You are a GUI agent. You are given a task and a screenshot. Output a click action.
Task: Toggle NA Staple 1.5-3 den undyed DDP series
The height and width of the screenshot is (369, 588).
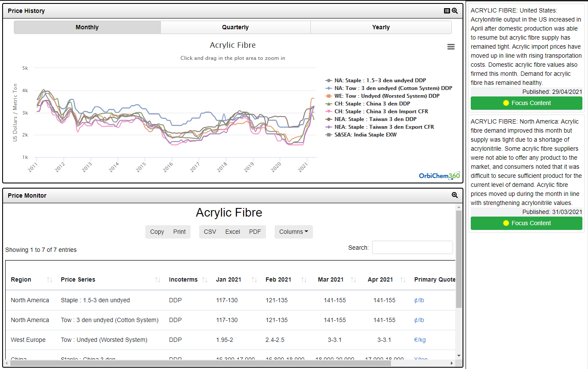tap(375, 81)
